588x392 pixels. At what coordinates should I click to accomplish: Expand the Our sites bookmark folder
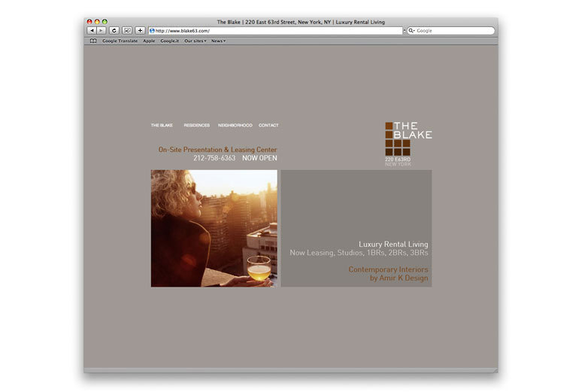[195, 41]
